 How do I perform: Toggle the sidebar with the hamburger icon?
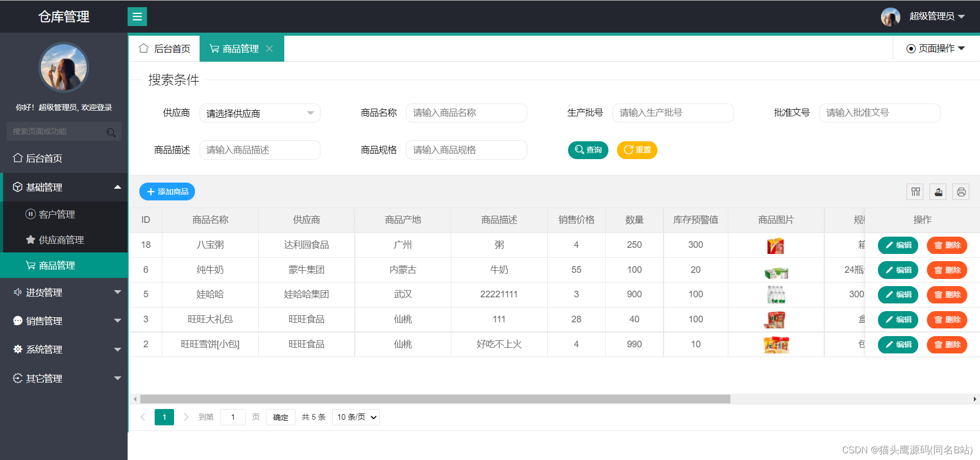coord(137,16)
